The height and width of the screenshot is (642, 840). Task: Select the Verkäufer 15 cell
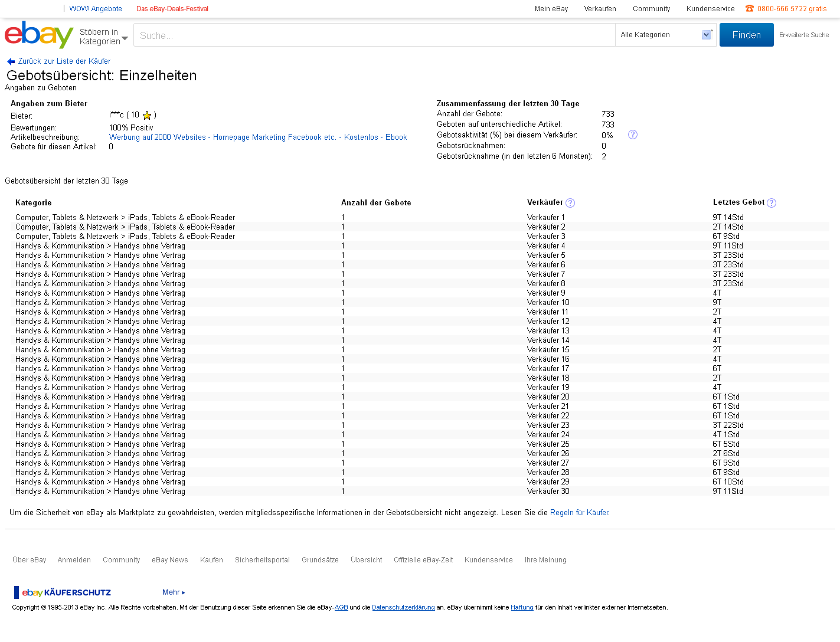[x=548, y=350]
